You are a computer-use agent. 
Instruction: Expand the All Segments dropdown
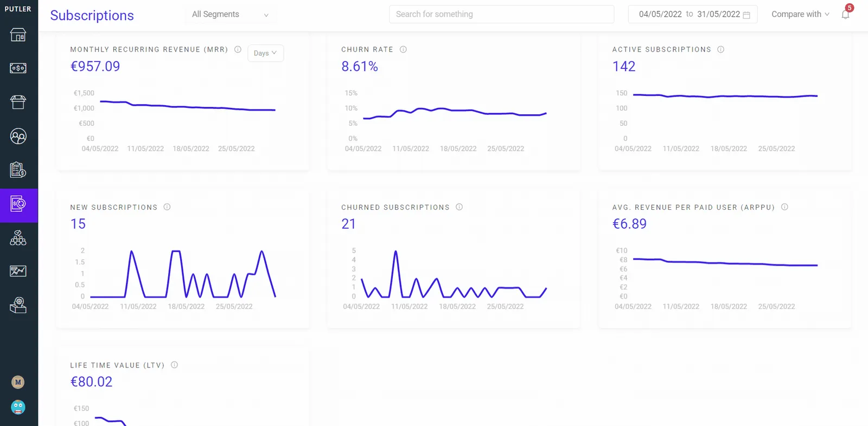230,14
